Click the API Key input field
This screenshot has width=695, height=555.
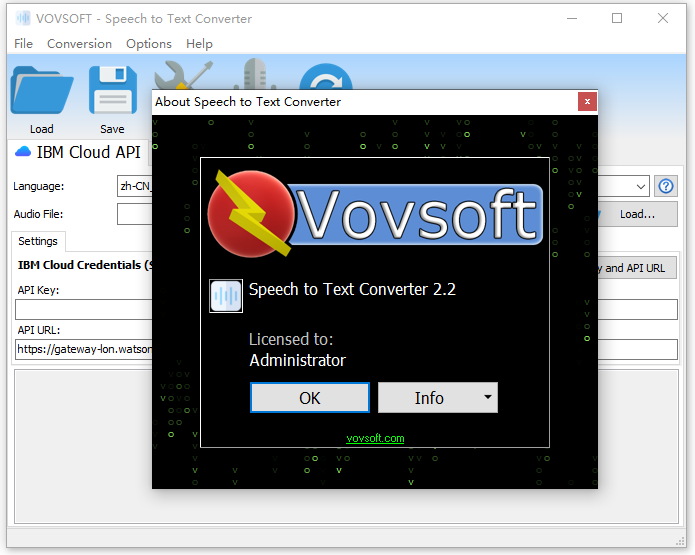coord(84,309)
